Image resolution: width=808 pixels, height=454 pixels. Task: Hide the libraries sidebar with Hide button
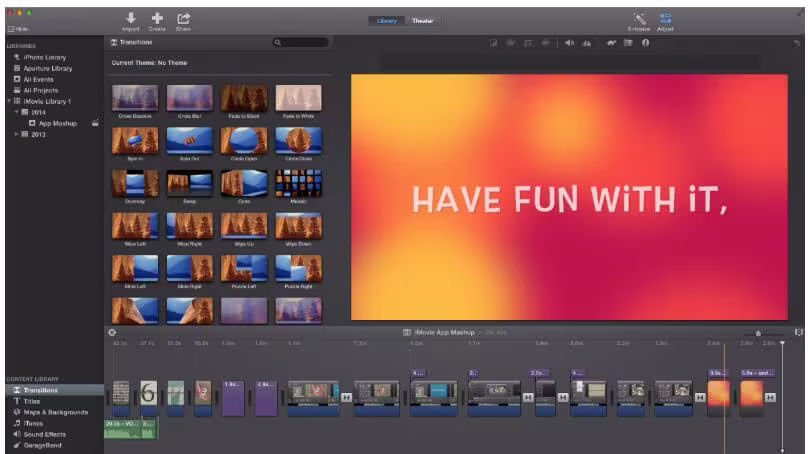[x=18, y=29]
